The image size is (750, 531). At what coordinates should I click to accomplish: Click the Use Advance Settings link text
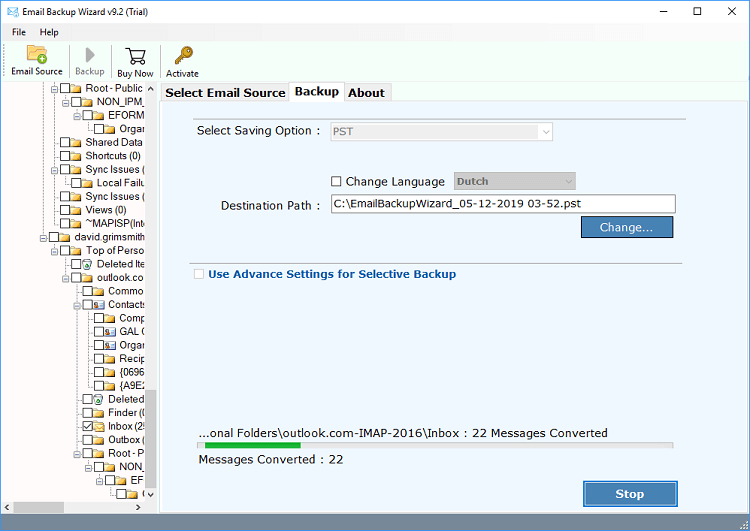(x=332, y=274)
